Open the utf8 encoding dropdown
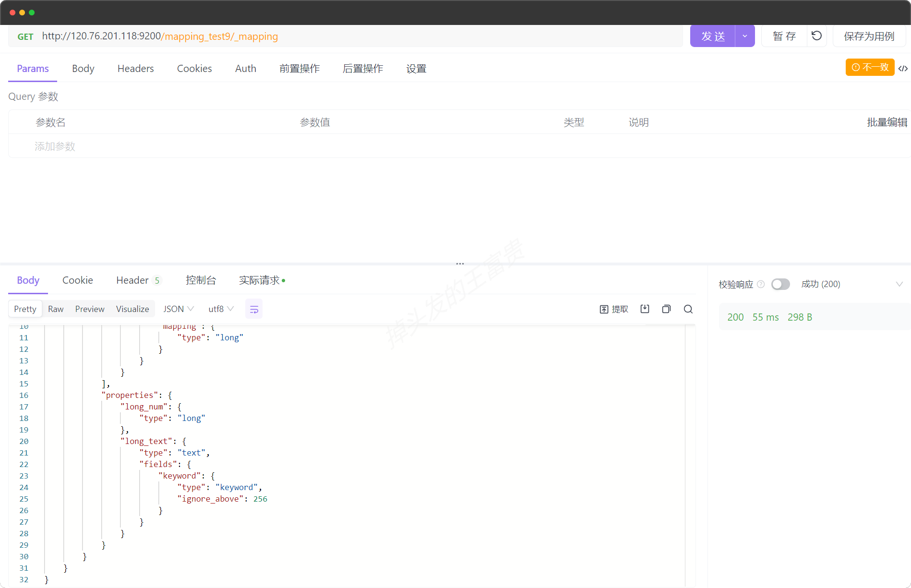Image resolution: width=911 pixels, height=588 pixels. pos(221,309)
